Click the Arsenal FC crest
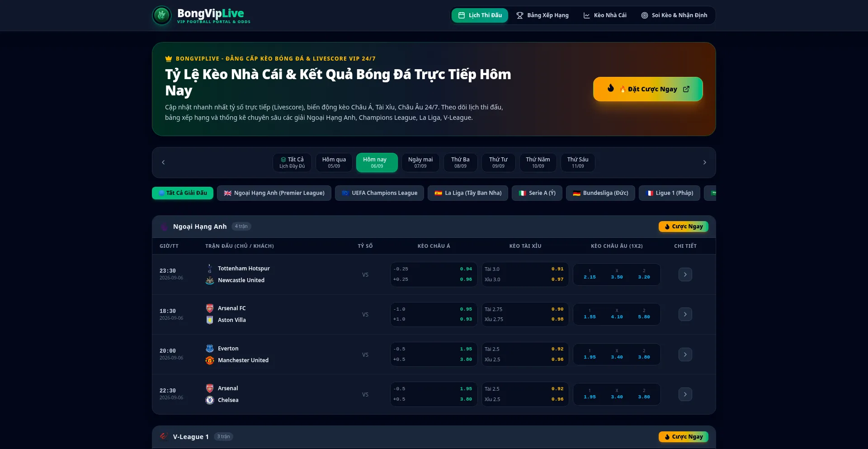868x449 pixels. [x=210, y=308]
